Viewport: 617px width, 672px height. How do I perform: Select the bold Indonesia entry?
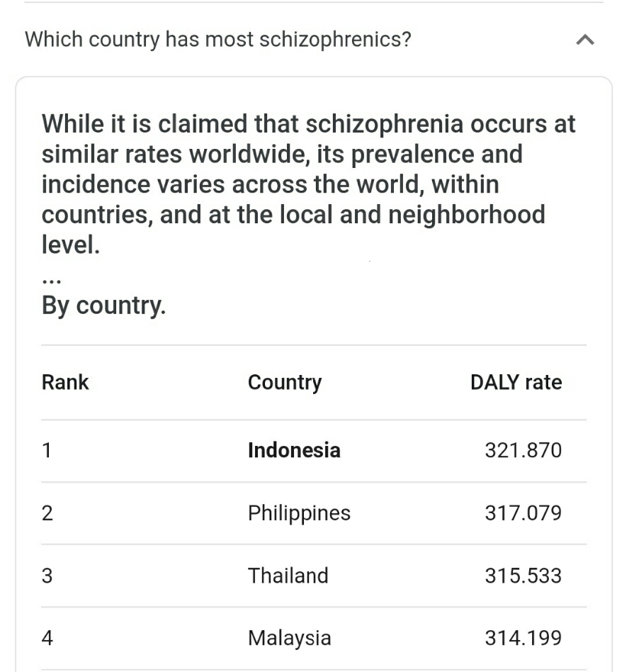[x=294, y=450]
